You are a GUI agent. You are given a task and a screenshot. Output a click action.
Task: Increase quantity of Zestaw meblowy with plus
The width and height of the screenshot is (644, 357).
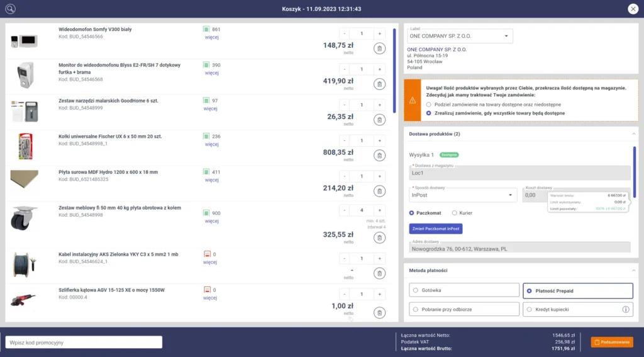(x=379, y=211)
